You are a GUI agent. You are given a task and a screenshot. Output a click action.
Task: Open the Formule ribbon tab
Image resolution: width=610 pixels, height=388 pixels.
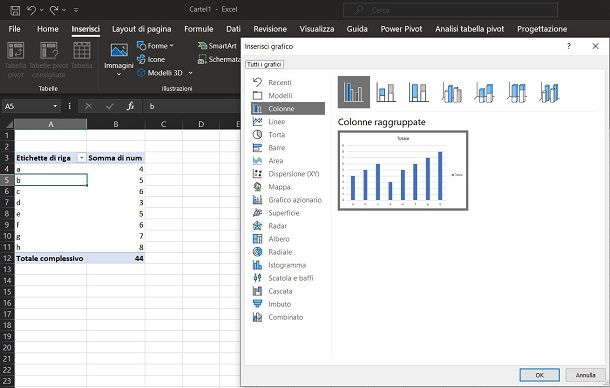(199, 29)
